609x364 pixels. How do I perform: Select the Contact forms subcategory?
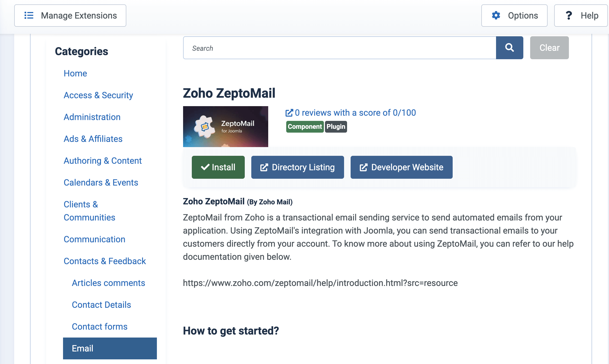click(x=100, y=327)
